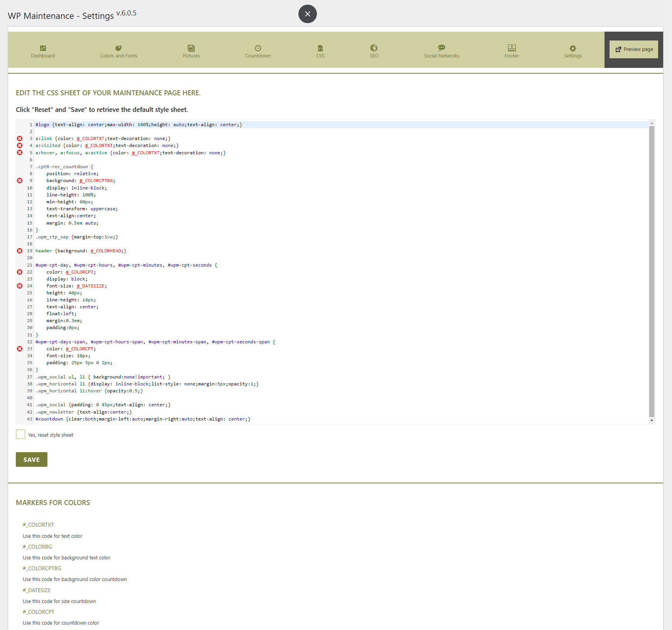Click the .cptR-rec_countdown selector on line 7
Viewport: 672px width, 630px height.
pos(62,167)
